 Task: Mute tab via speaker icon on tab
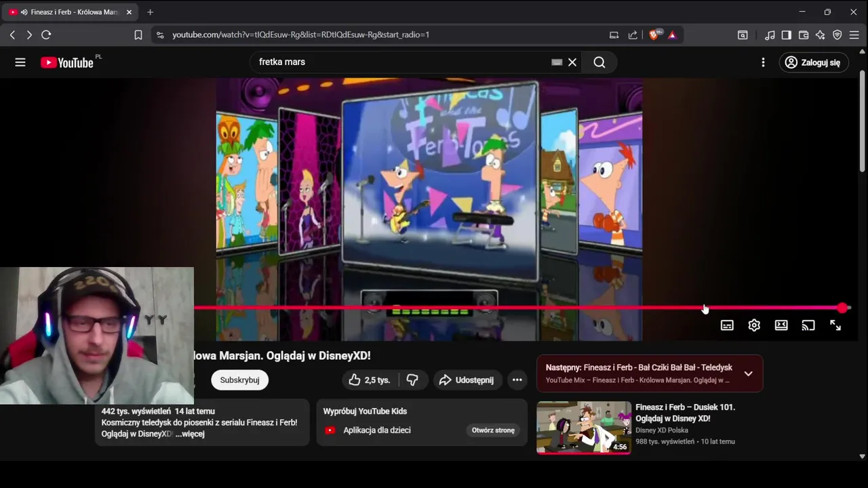click(x=24, y=12)
